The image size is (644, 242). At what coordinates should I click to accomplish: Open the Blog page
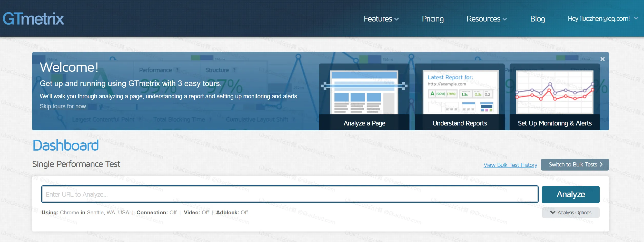pos(537,19)
